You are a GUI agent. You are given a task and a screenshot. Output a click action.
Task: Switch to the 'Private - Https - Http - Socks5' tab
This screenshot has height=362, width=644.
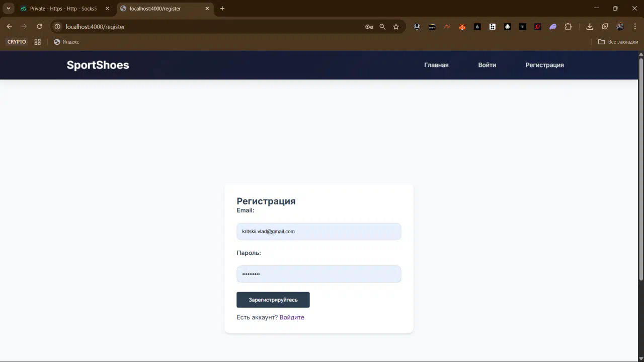(63, 9)
